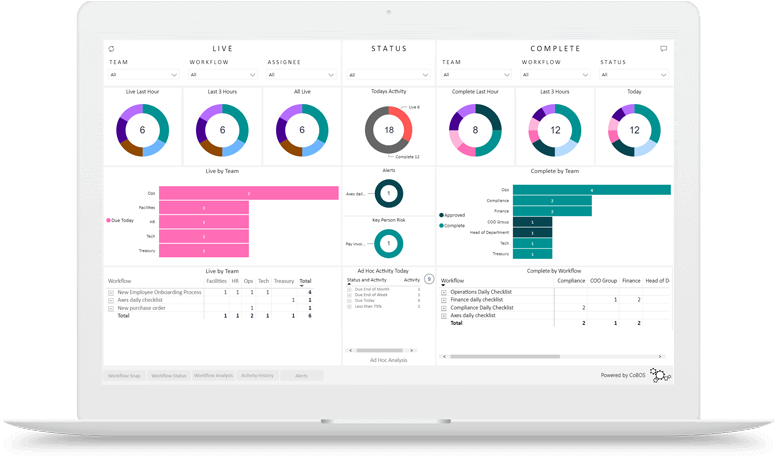This screenshot has width=778, height=458.
Task: Expand the Operations Daily Checklist row
Action: click(444, 293)
